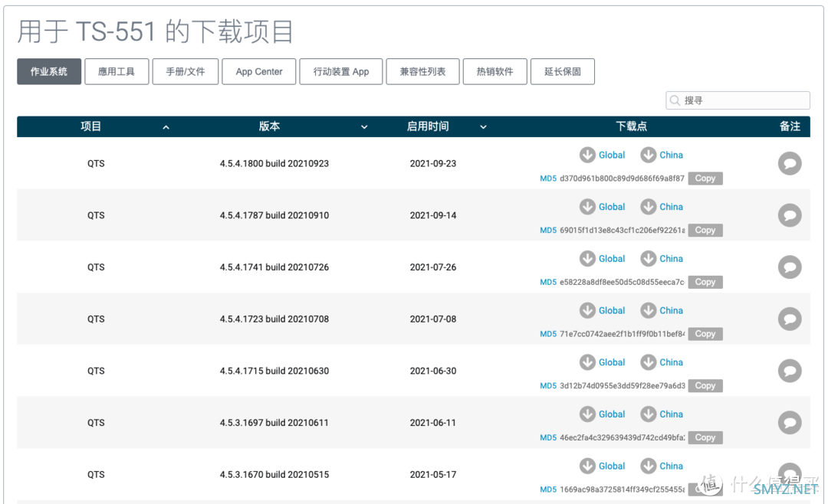Download icon for Global, build 20210726

587,259
